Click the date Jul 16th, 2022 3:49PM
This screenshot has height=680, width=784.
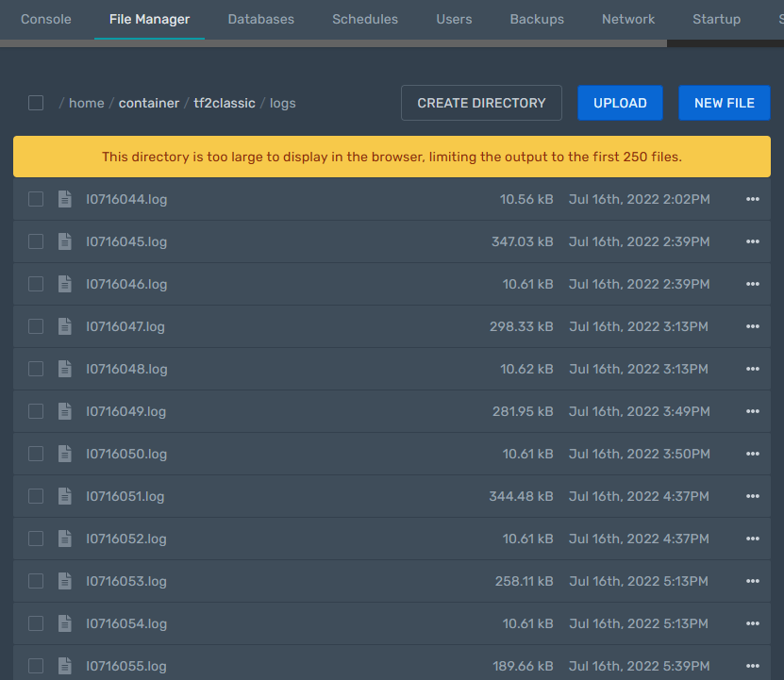pyautogui.click(x=639, y=411)
